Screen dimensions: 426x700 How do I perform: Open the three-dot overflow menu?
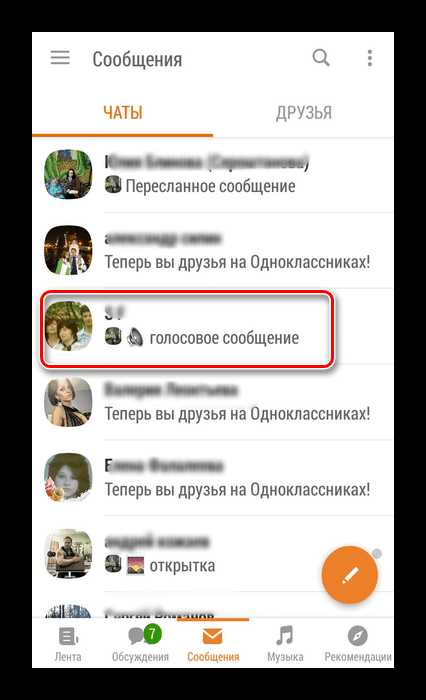(369, 58)
